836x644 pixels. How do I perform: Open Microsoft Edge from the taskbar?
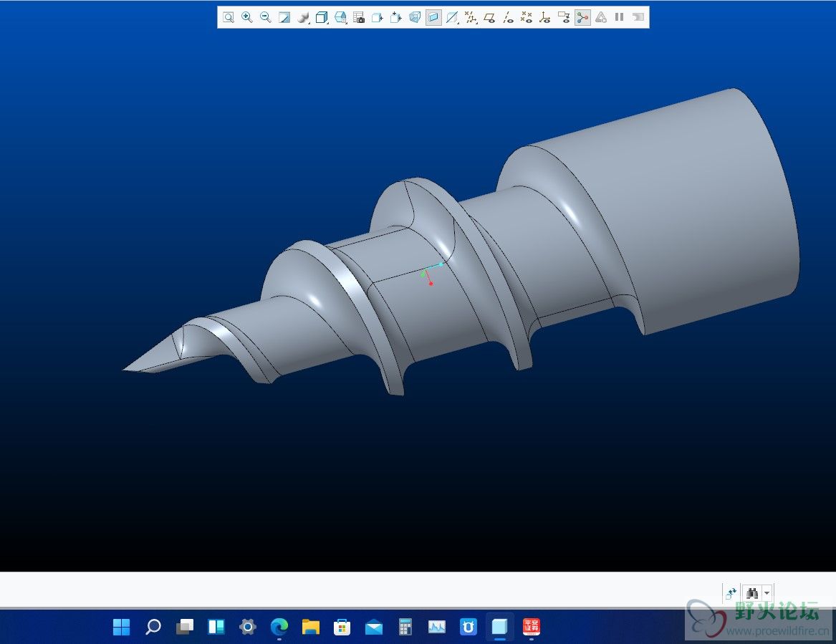pos(279,626)
